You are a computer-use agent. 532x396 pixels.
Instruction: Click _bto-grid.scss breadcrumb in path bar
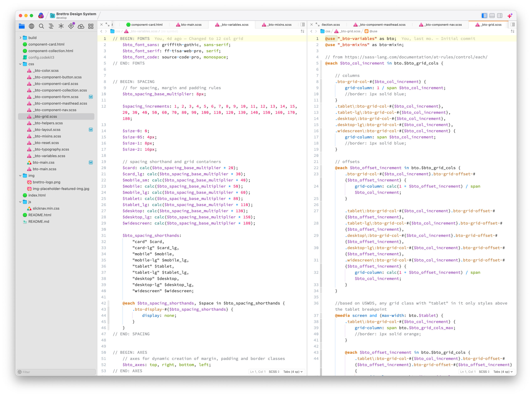pyautogui.click(x=347, y=31)
